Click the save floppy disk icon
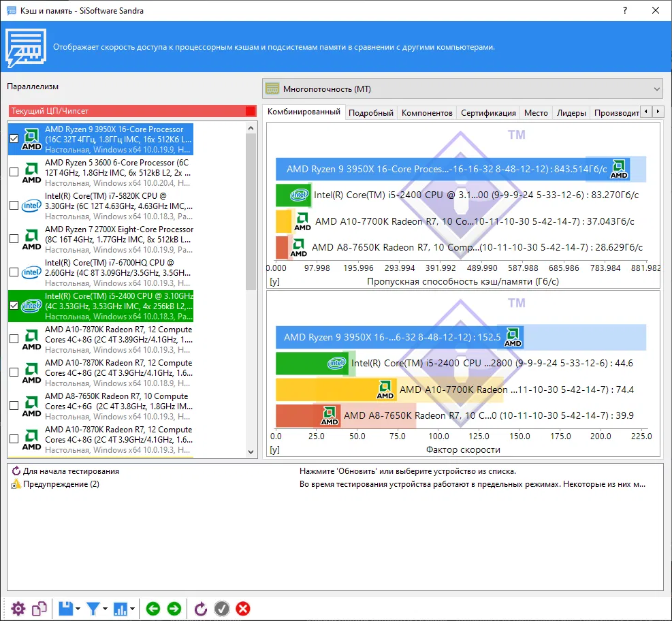The width and height of the screenshot is (672, 621). [x=65, y=609]
